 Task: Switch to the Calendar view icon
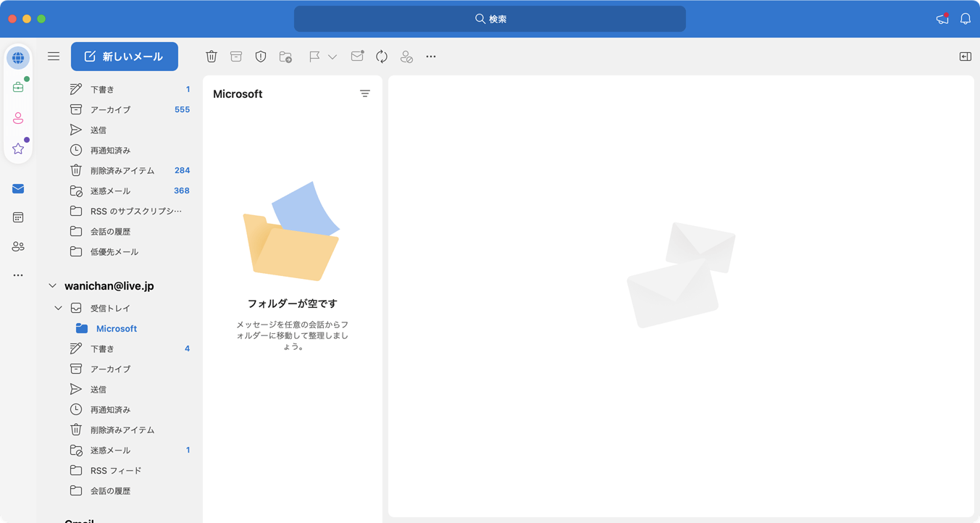pyautogui.click(x=18, y=217)
